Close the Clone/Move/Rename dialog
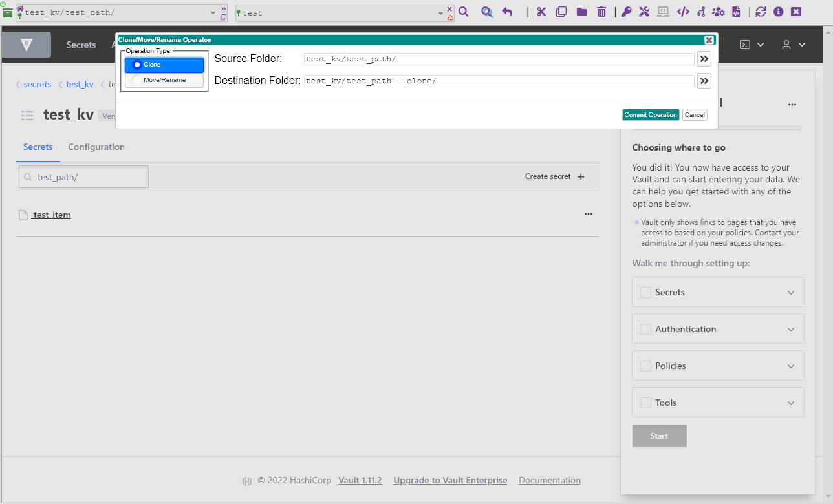 click(x=709, y=40)
